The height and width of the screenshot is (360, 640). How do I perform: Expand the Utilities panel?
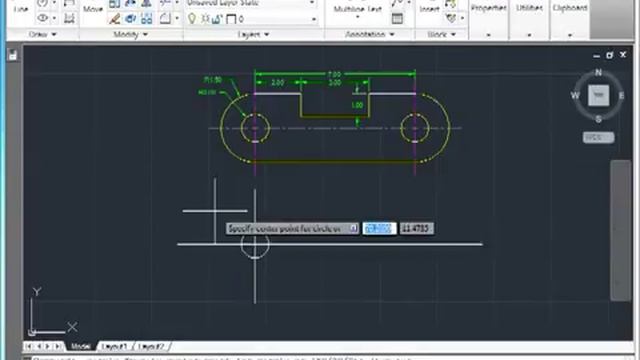click(x=529, y=35)
